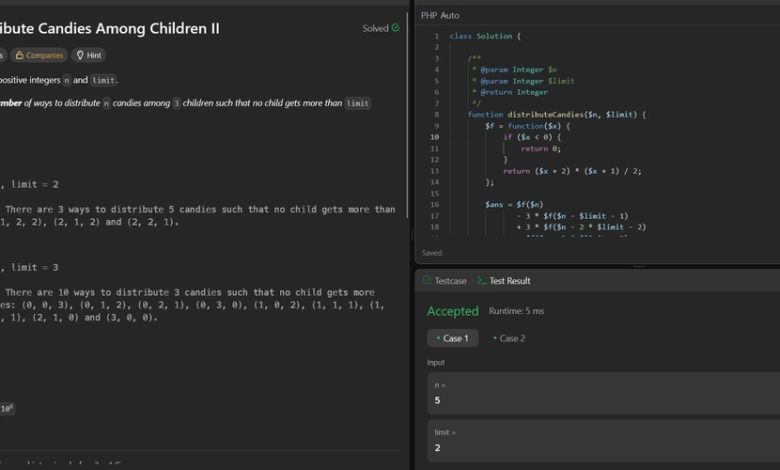780x470 pixels.
Task: Click the '@return Integer' comment line
Action: pyautogui.click(x=510, y=93)
